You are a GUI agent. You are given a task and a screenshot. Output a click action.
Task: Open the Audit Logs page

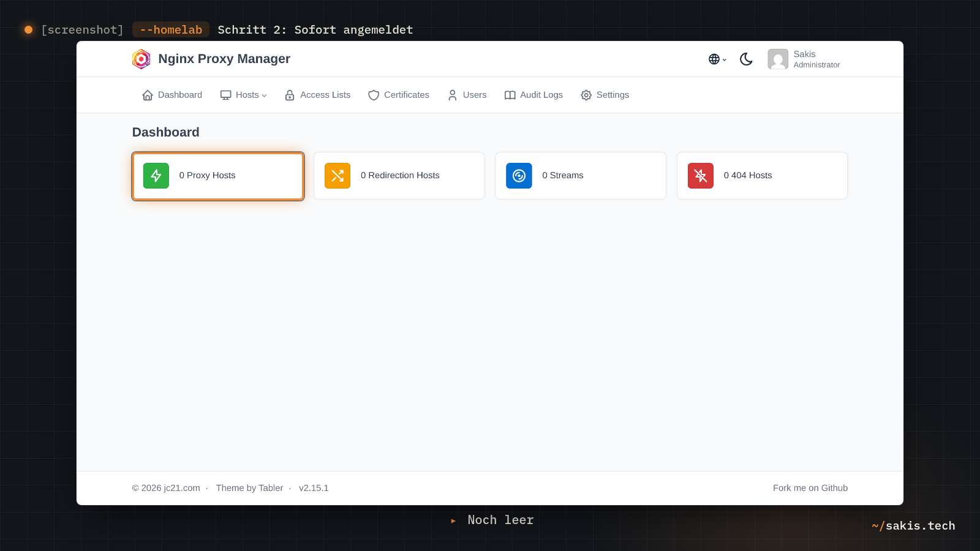(533, 95)
